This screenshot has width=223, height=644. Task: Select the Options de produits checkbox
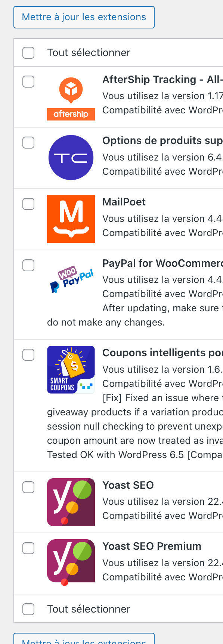click(28, 143)
